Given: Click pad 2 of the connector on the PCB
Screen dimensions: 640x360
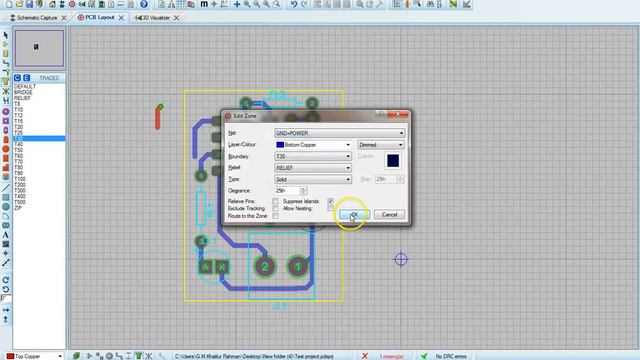Looking at the screenshot, I should 265,267.
